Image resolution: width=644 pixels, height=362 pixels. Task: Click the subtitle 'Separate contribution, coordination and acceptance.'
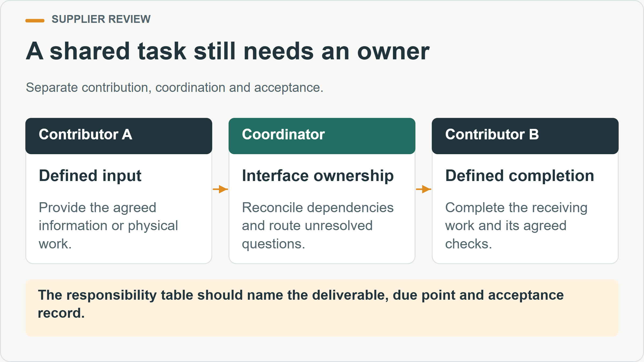pyautogui.click(x=175, y=88)
